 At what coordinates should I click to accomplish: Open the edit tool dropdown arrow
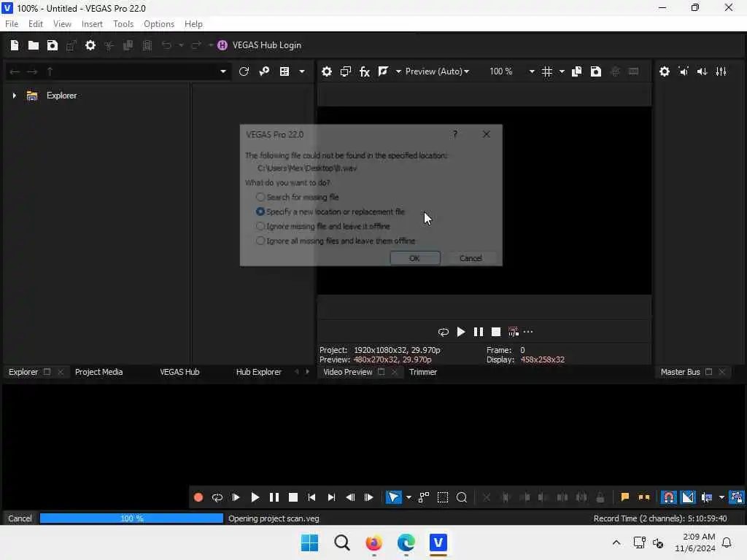click(409, 497)
